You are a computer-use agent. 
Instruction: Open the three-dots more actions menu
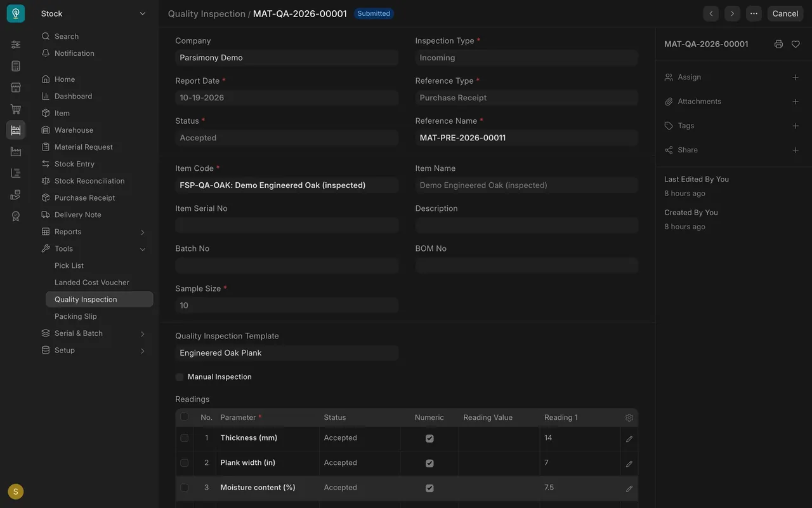pyautogui.click(x=754, y=13)
